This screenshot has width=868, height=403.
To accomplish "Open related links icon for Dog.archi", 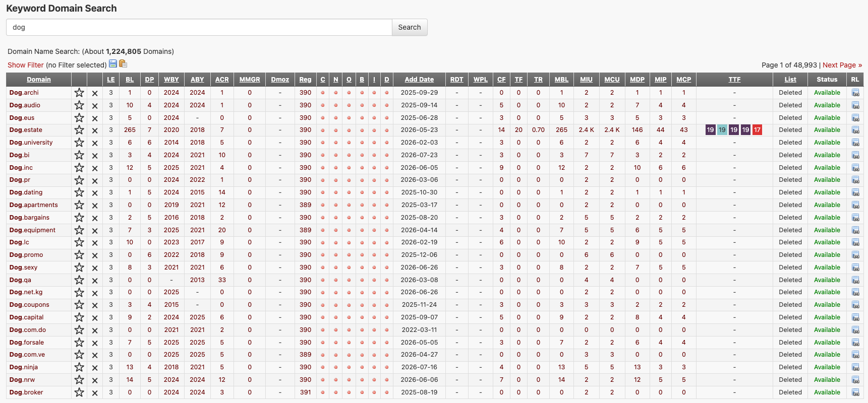I will 855,93.
